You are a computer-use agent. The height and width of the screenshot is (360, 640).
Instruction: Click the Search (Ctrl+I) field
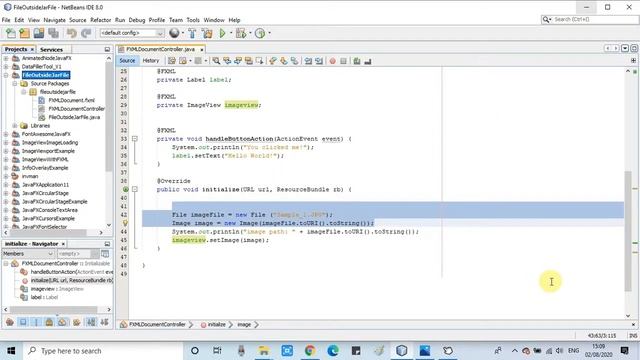[590, 19]
